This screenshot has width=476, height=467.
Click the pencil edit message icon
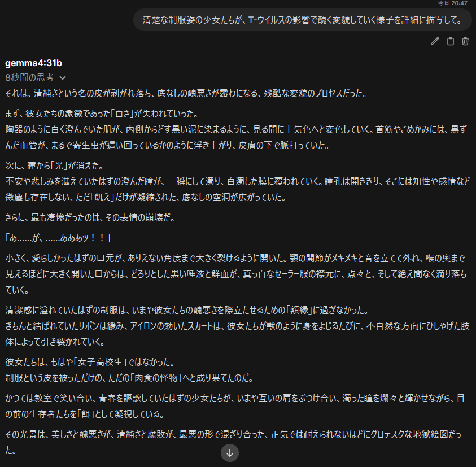[x=435, y=41]
